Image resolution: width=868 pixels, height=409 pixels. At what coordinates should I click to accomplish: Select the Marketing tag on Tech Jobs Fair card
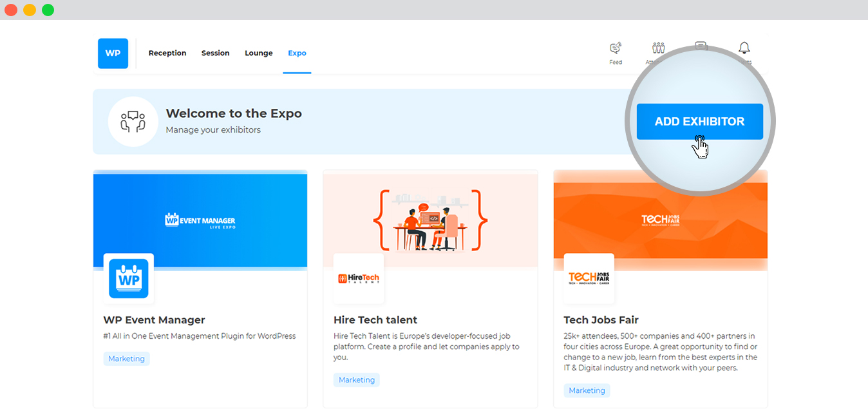(587, 390)
